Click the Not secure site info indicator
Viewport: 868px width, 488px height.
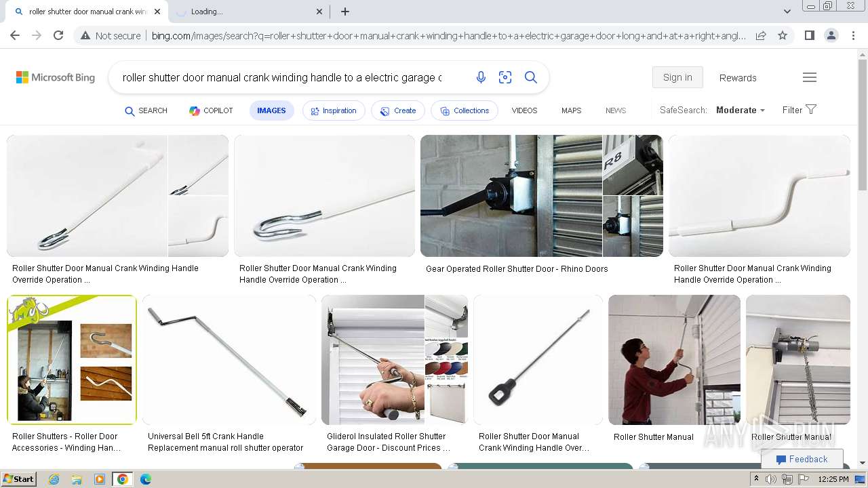111,35
